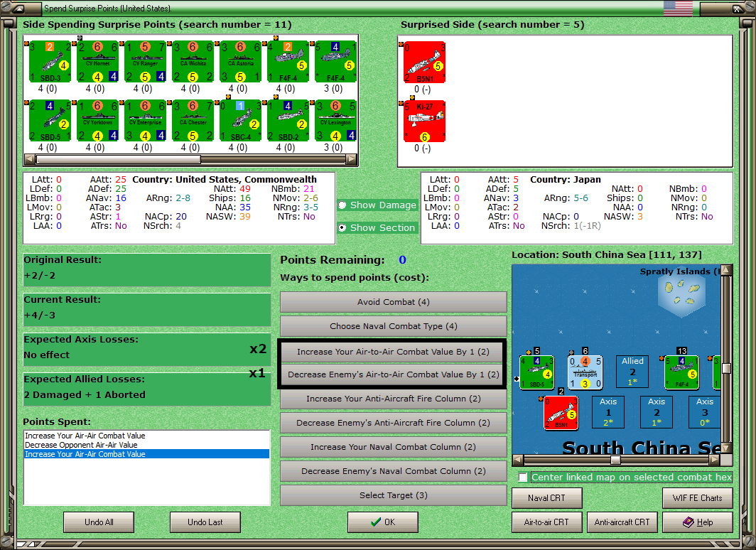The height and width of the screenshot is (550, 756).
Task: Select 'Decrease Opponent Air-Air Value' list entry
Action: [x=81, y=445]
